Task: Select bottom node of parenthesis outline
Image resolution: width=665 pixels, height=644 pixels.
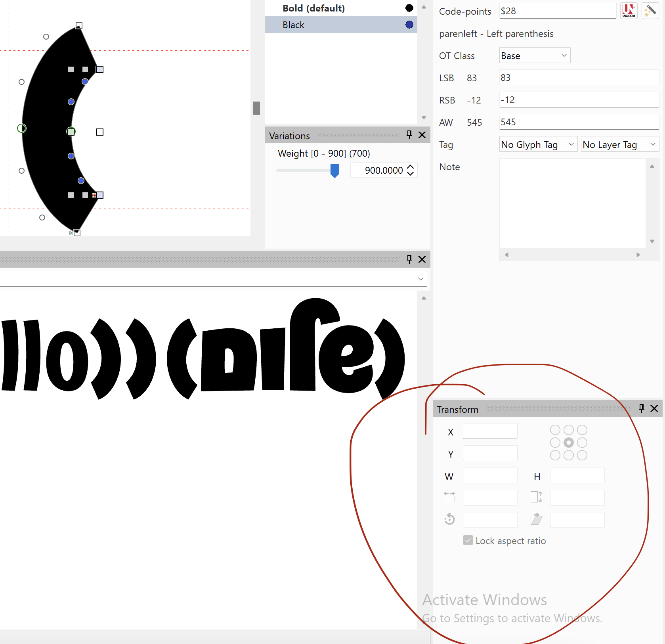Action: [x=77, y=233]
